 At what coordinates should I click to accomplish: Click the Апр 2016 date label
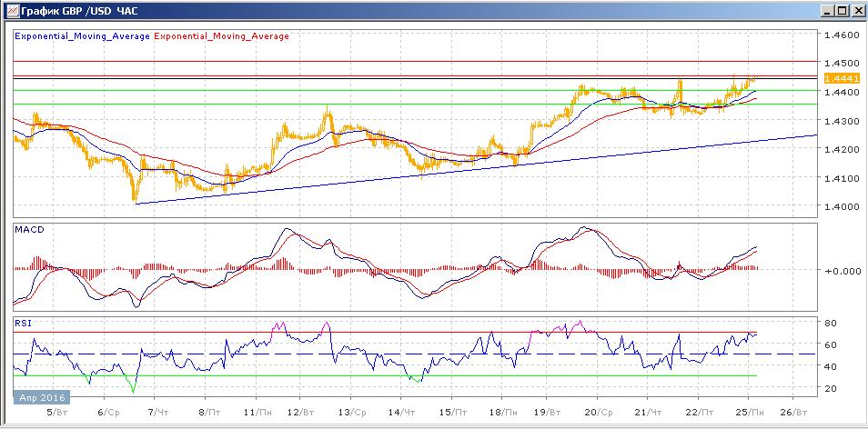pyautogui.click(x=42, y=397)
